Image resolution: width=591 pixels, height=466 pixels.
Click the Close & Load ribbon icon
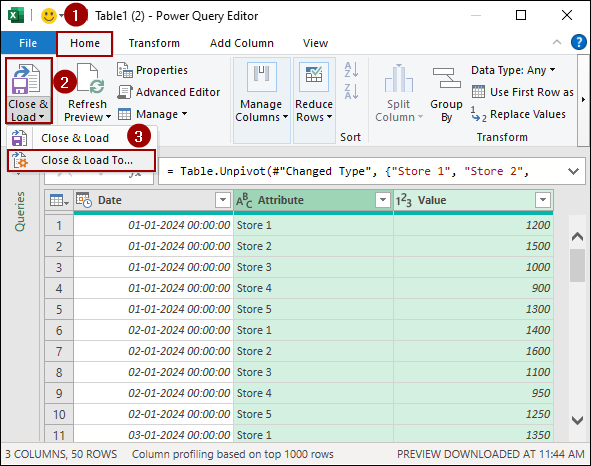click(x=26, y=79)
